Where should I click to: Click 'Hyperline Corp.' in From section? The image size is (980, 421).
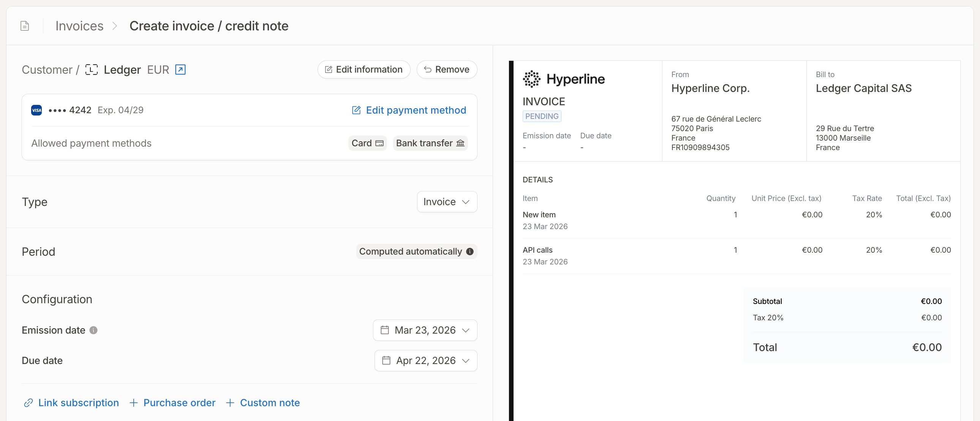pos(710,88)
